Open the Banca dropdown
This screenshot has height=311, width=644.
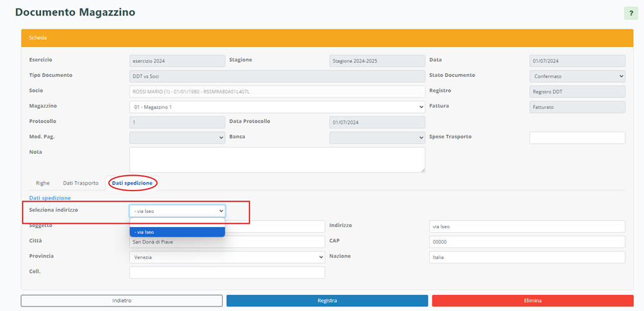pyautogui.click(x=377, y=137)
